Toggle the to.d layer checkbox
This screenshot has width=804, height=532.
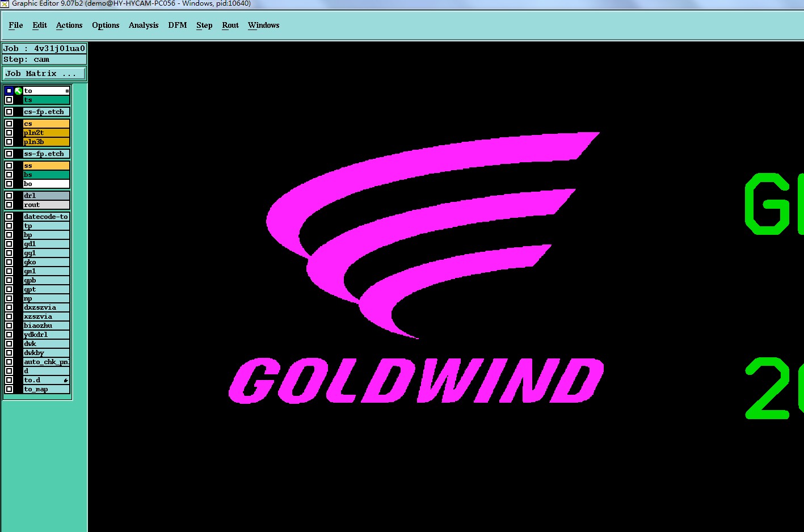tap(9, 380)
